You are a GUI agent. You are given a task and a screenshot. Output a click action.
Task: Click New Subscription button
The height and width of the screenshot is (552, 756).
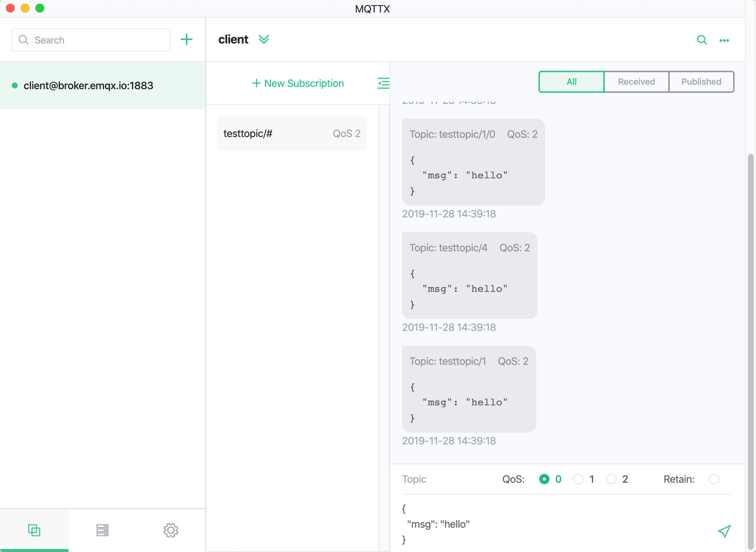[x=298, y=83]
